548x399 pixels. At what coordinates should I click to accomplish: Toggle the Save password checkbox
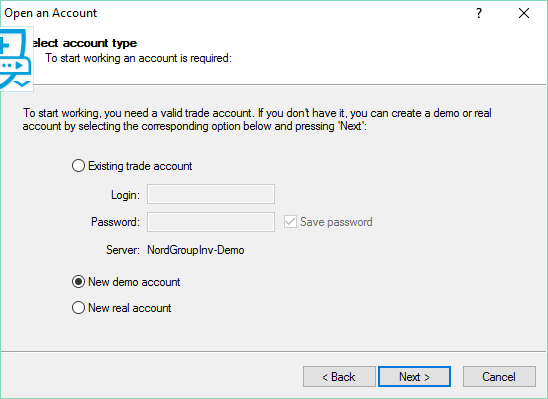coord(290,222)
